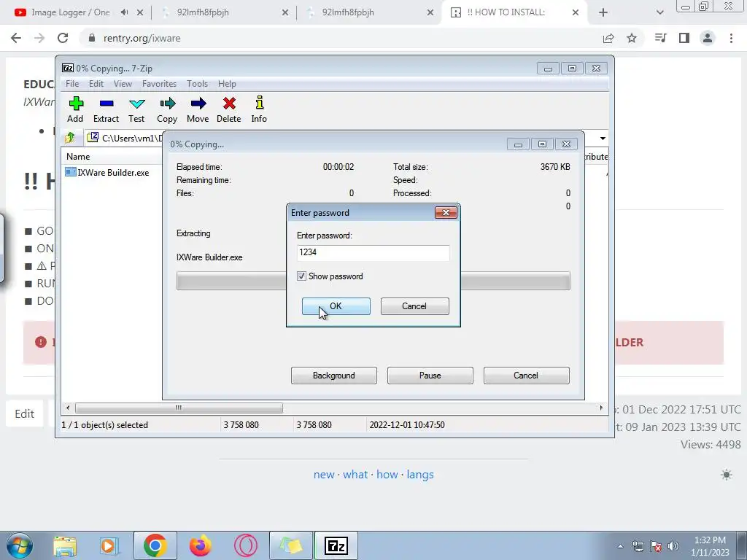Expand the 7-Zip address path dropdown
The height and width of the screenshot is (560, 747).
(x=603, y=138)
